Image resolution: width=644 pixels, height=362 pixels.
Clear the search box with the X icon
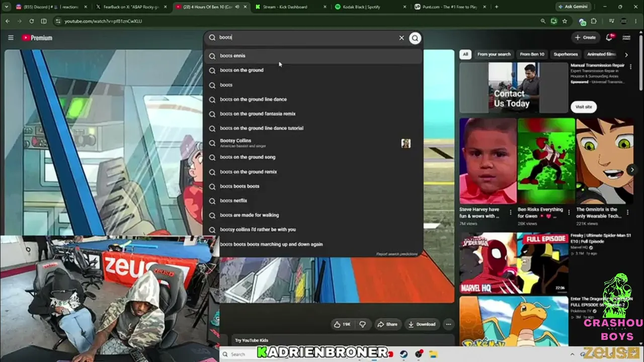[401, 38]
